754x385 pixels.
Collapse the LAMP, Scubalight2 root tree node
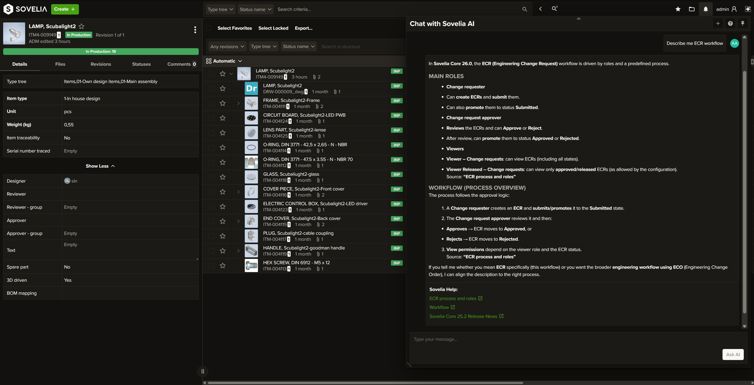click(232, 74)
